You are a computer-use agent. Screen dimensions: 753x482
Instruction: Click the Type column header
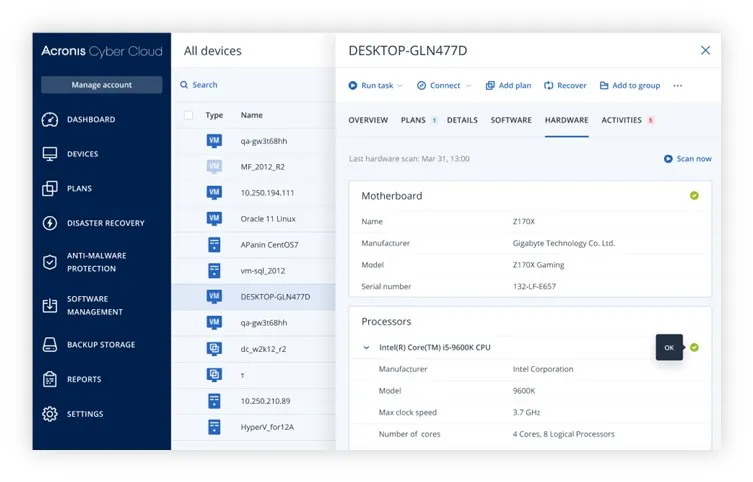tap(214, 115)
